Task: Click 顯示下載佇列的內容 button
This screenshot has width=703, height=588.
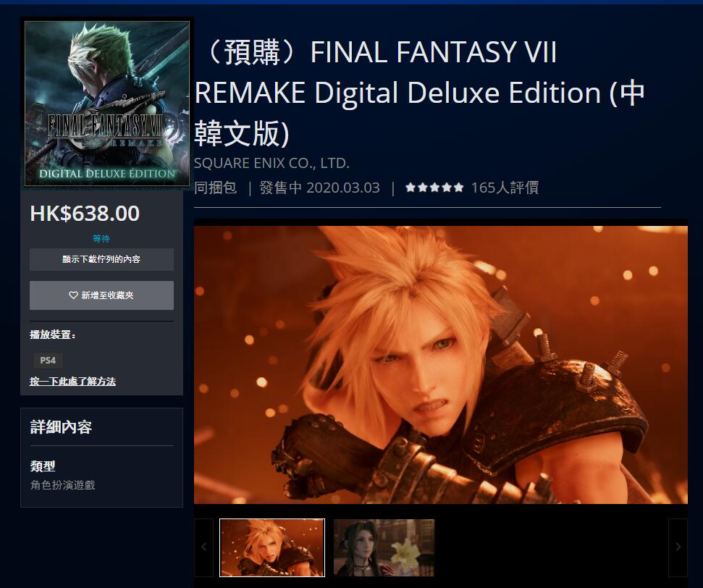Action: pyautogui.click(x=102, y=259)
